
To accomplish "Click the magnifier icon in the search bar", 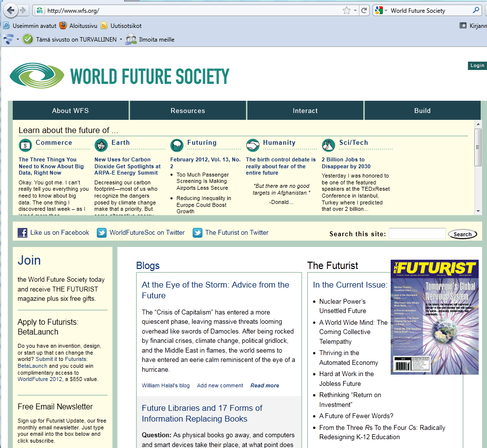I will pyautogui.click(x=476, y=10).
